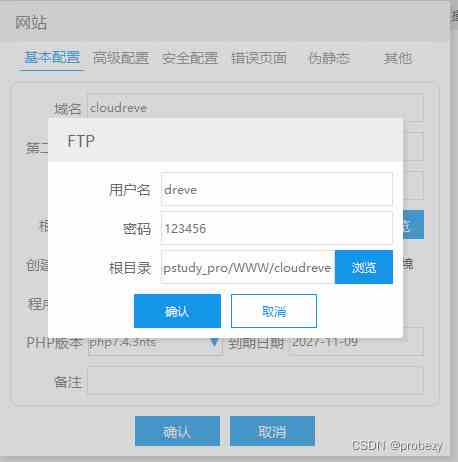Open the 其他 tab
Image resolution: width=458 pixels, height=462 pixels.
[x=398, y=58]
